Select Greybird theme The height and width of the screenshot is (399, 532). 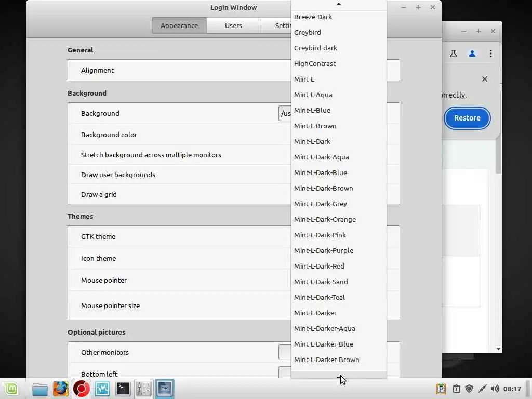click(339, 33)
